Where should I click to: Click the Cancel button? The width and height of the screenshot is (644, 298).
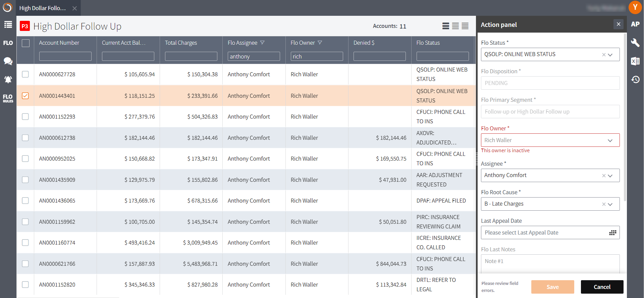[602, 287]
